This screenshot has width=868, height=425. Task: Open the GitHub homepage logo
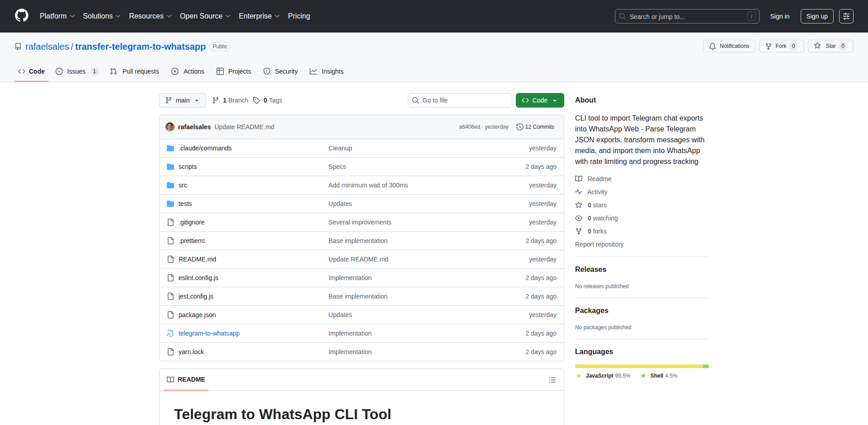point(22,16)
